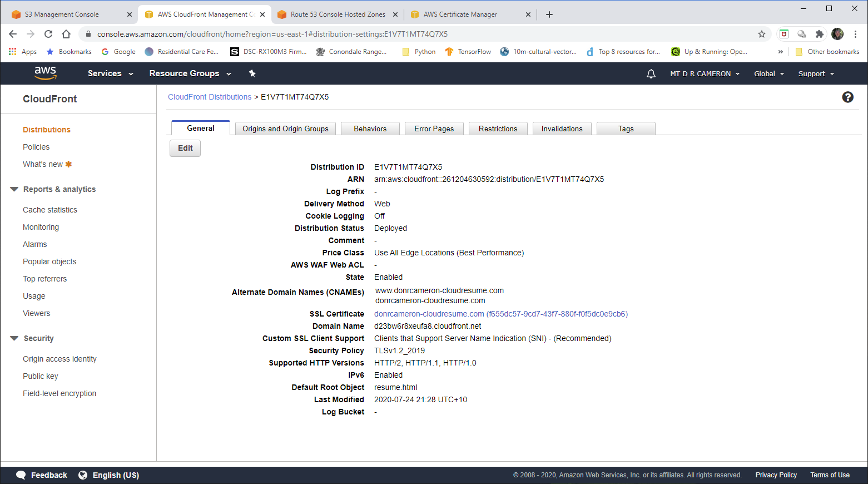868x484 pixels.
Task: Bookmark this page with star icon
Action: click(762, 34)
